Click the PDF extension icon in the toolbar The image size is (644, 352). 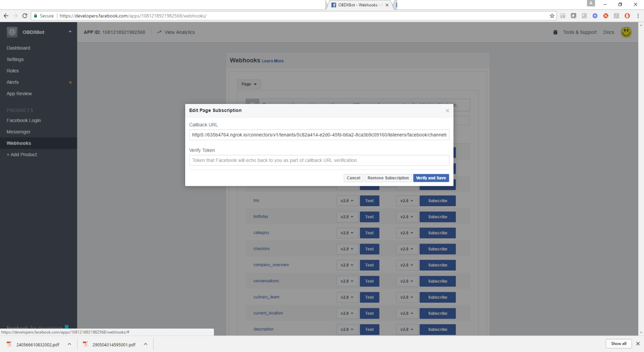click(x=617, y=15)
